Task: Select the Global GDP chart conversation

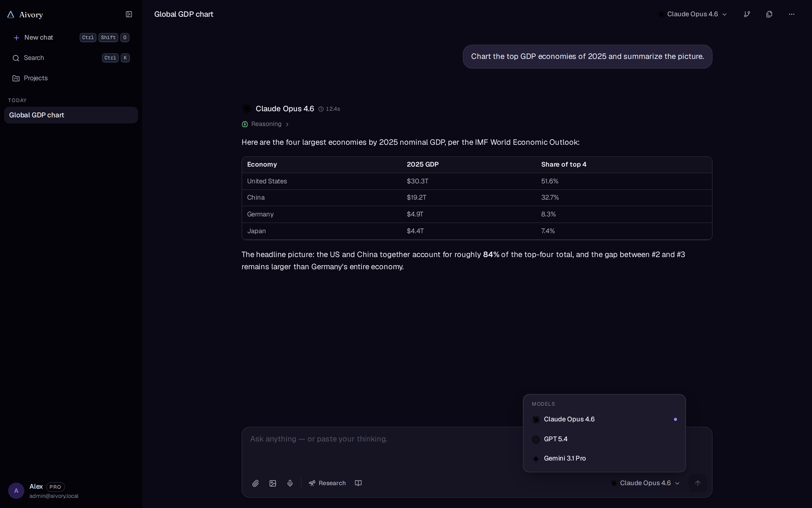Action: tap(71, 115)
